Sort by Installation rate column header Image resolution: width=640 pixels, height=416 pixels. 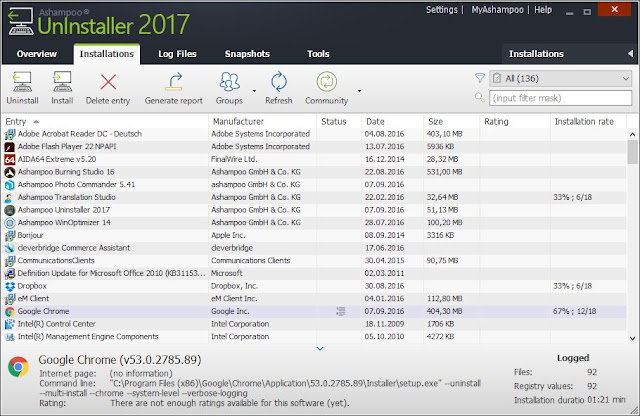pos(584,121)
